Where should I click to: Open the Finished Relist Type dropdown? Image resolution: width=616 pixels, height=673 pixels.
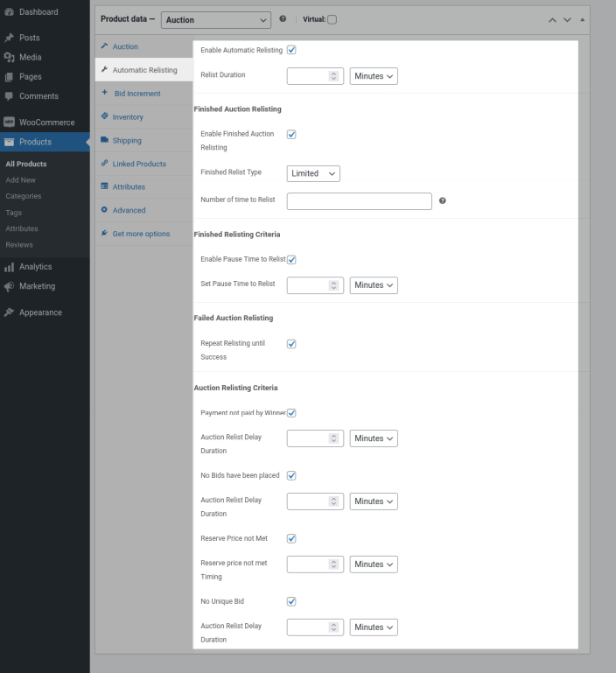click(313, 173)
